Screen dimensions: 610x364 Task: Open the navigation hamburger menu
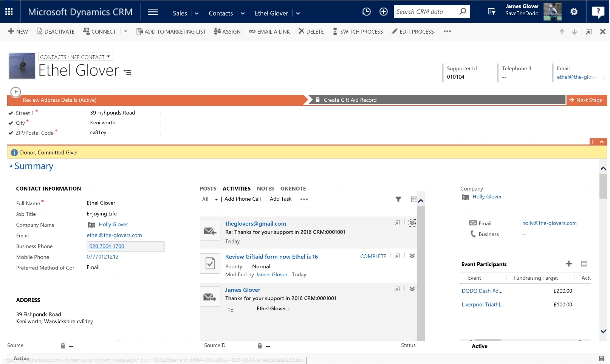[x=153, y=12]
